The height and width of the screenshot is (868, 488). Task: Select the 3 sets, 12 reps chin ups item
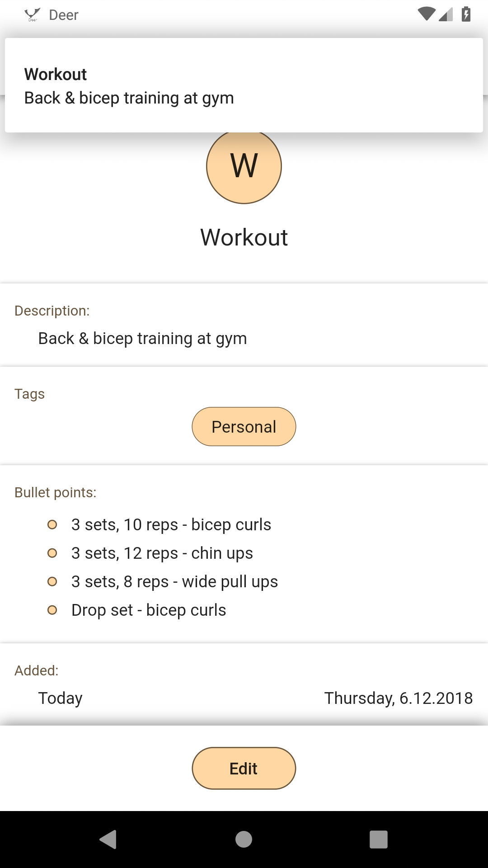pos(162,553)
